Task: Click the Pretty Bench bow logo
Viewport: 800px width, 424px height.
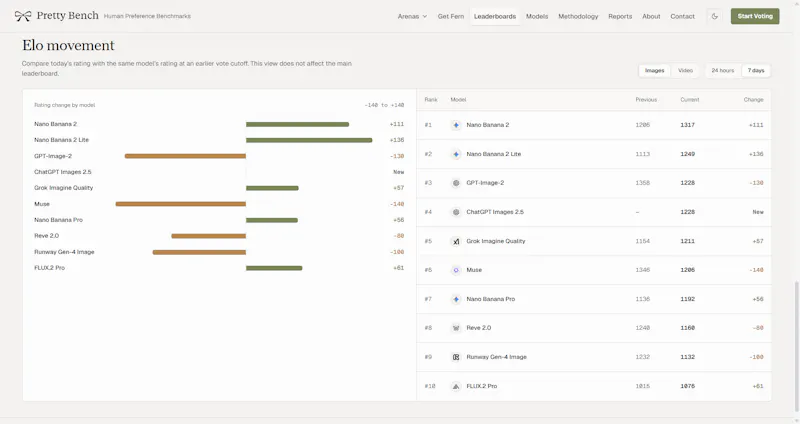Action: click(x=23, y=16)
